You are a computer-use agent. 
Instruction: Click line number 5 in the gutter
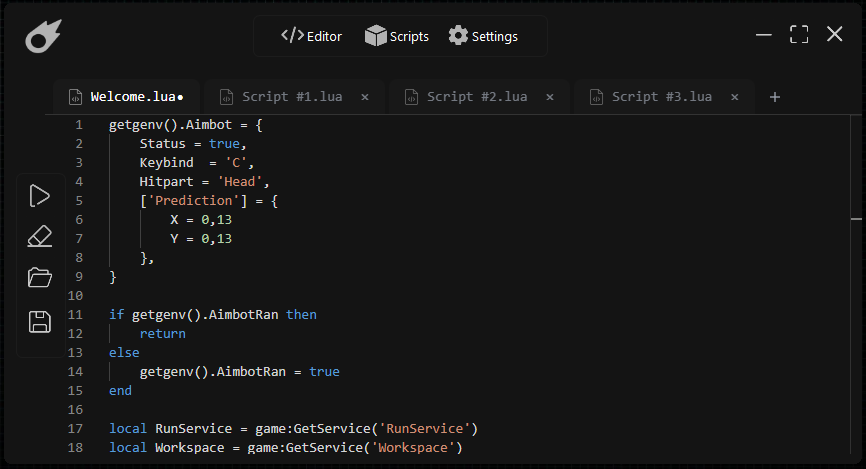pyautogui.click(x=78, y=200)
